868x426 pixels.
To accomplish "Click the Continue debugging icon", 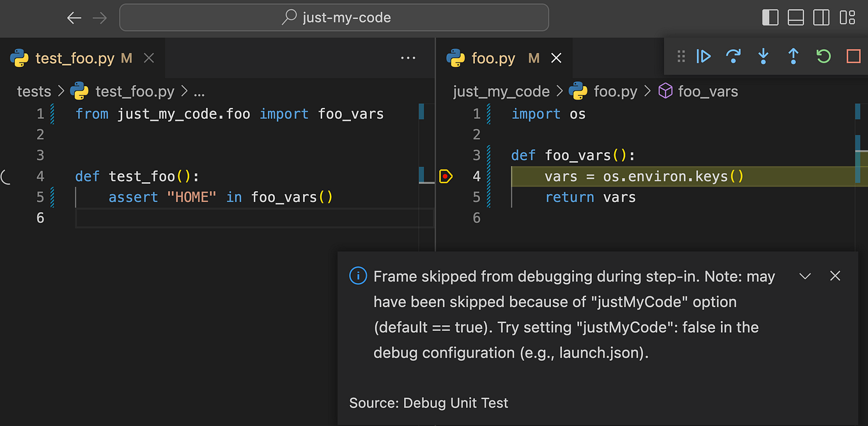I will pyautogui.click(x=703, y=56).
